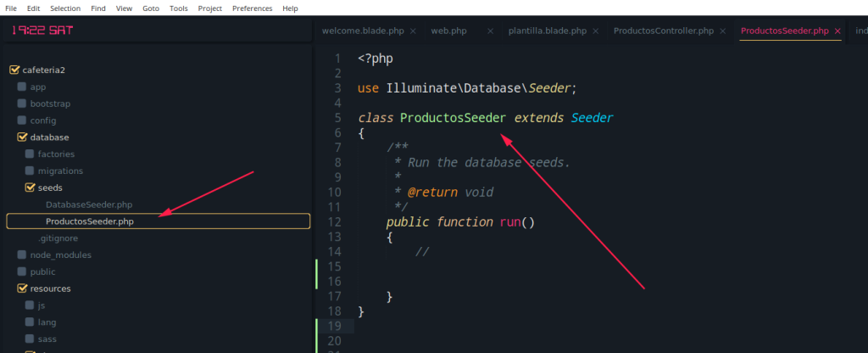Close the welcome.blade.php tab
Image resolution: width=868 pixels, height=353 pixels.
(413, 31)
